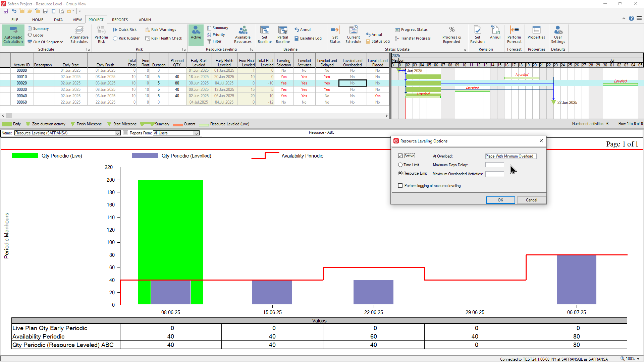
Task: Enable logging of resource leveling
Action: point(400,186)
